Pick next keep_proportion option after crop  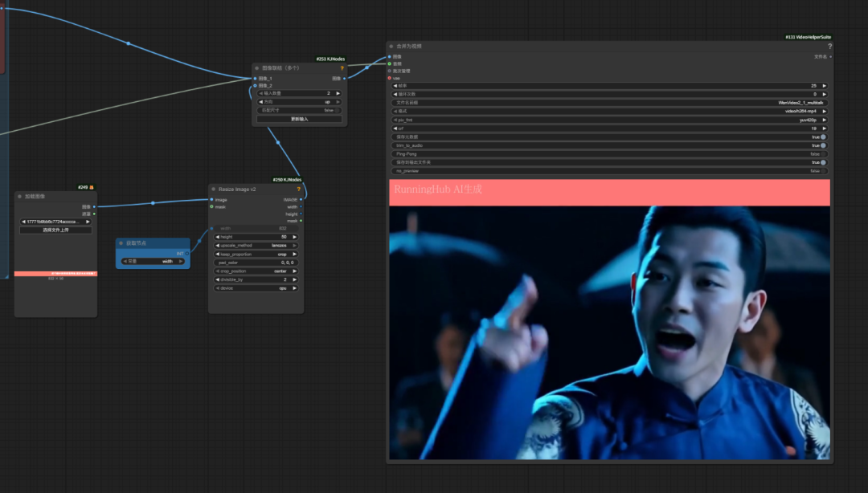point(294,255)
